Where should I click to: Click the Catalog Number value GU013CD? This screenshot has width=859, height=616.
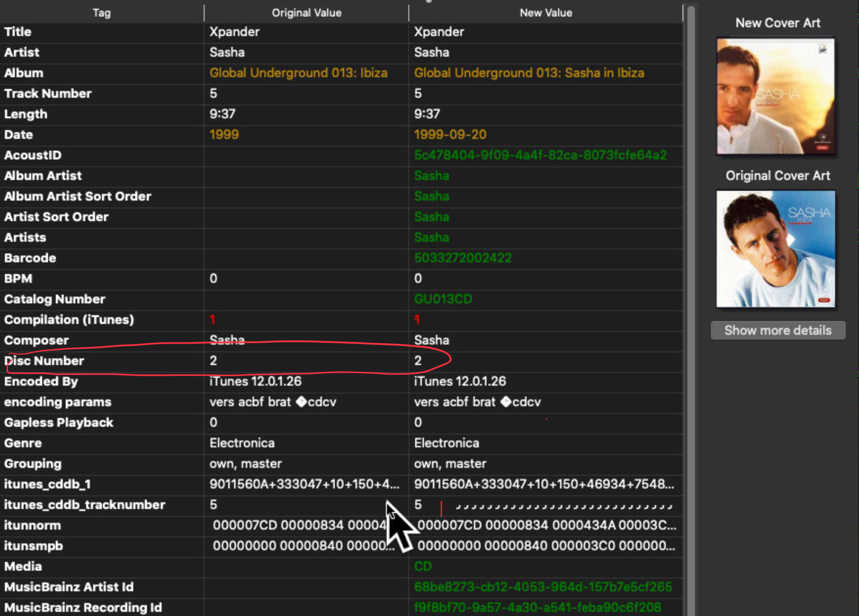click(x=443, y=299)
